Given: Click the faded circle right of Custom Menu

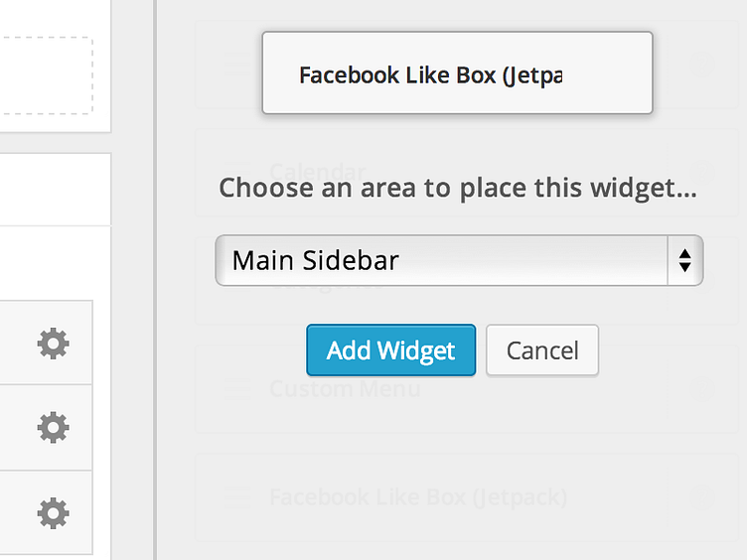Looking at the screenshot, I should [704, 388].
